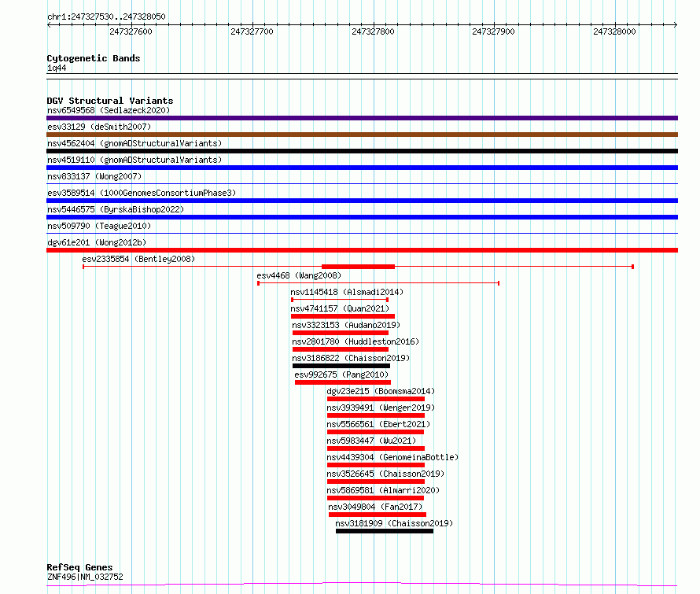Image resolution: width=700 pixels, height=594 pixels.
Task: Click the thick red esv2335854 segment
Action: (x=358, y=267)
